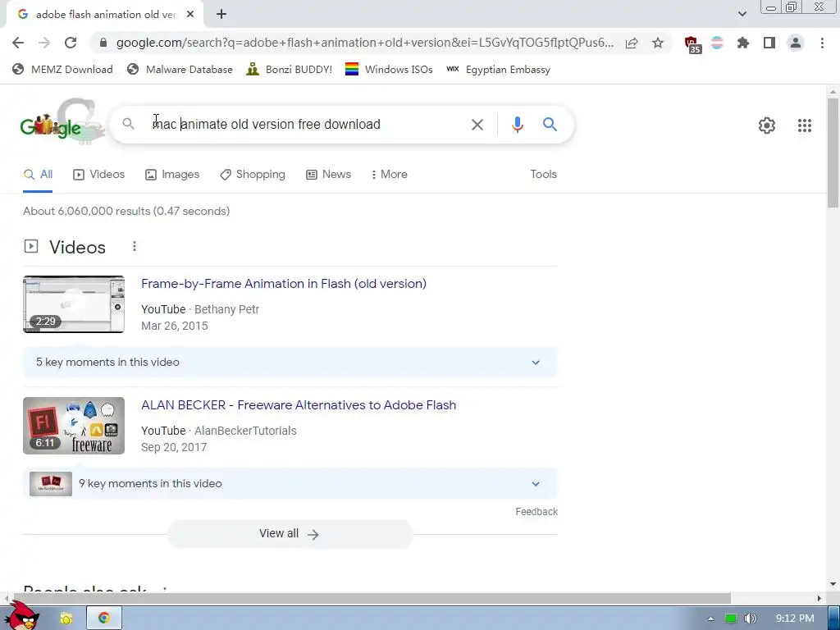Click the scroll right arrow
Image resolution: width=840 pixels, height=630 pixels.
point(819,598)
